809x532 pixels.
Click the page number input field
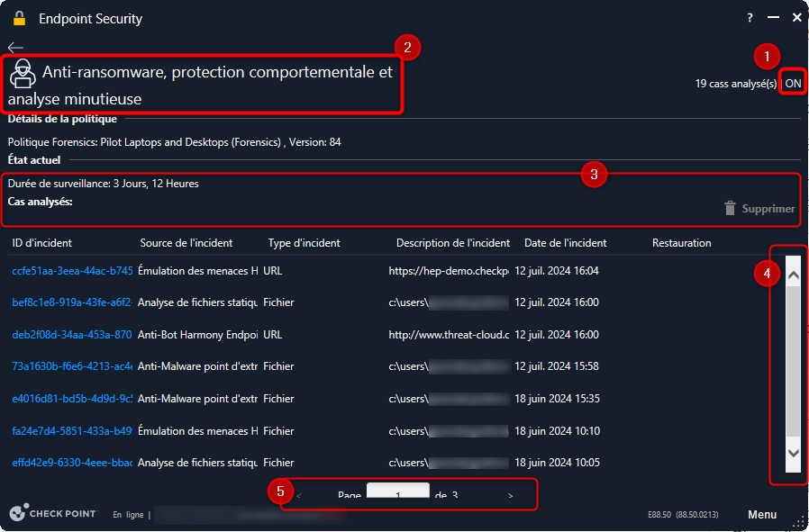click(x=398, y=494)
